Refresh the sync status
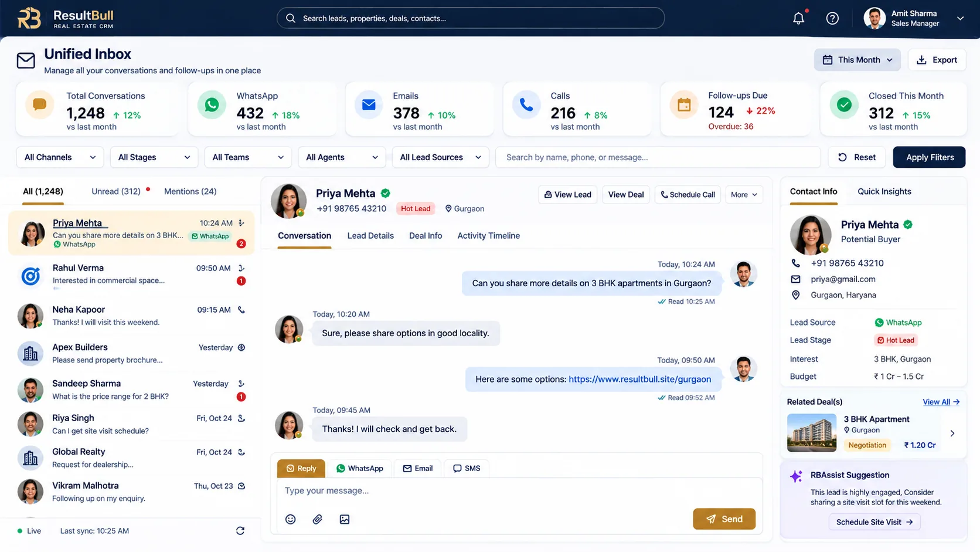The height and width of the screenshot is (552, 980). tap(240, 531)
